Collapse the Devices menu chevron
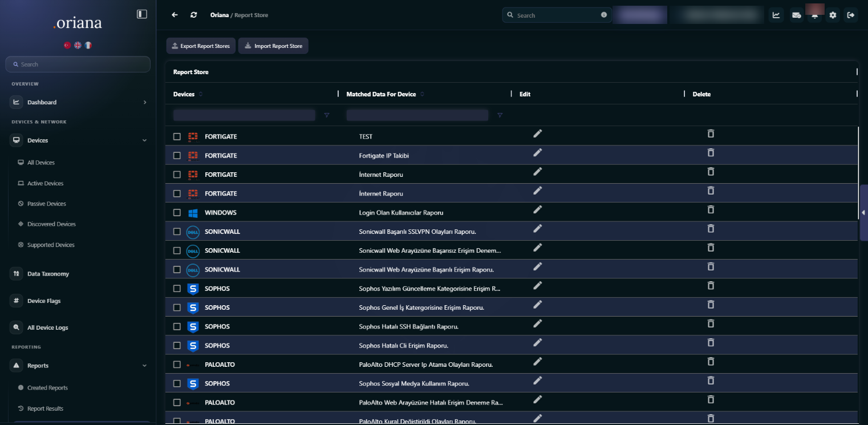The width and height of the screenshot is (868, 425). 144,140
